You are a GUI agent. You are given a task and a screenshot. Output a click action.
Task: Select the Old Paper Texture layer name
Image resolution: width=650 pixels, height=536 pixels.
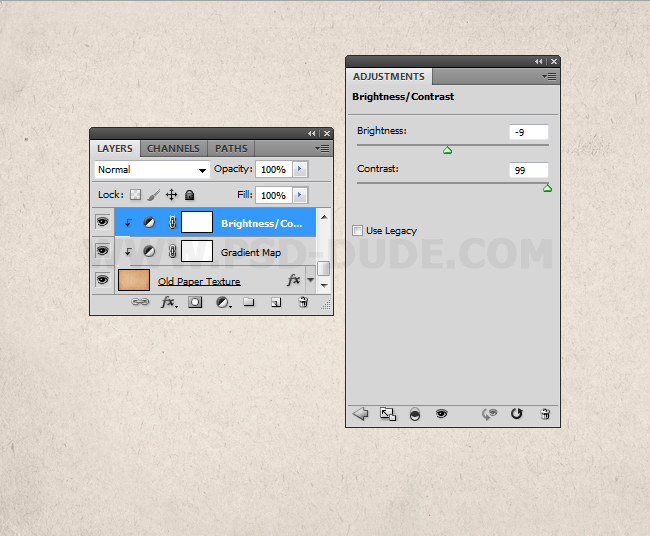point(199,281)
